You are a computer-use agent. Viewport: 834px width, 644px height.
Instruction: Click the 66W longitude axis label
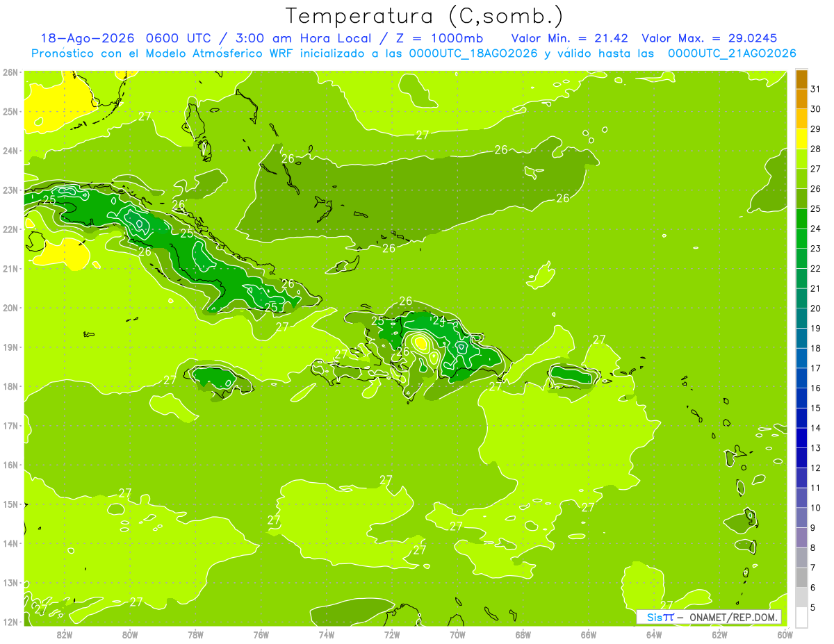tap(589, 634)
